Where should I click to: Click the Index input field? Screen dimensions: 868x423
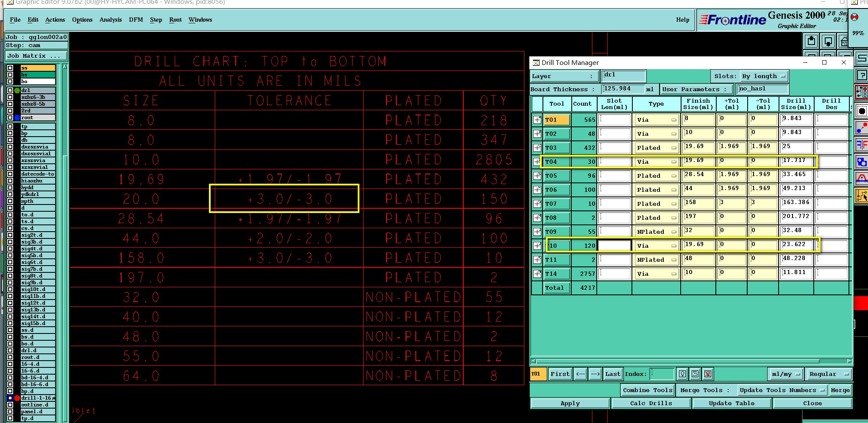(x=662, y=374)
